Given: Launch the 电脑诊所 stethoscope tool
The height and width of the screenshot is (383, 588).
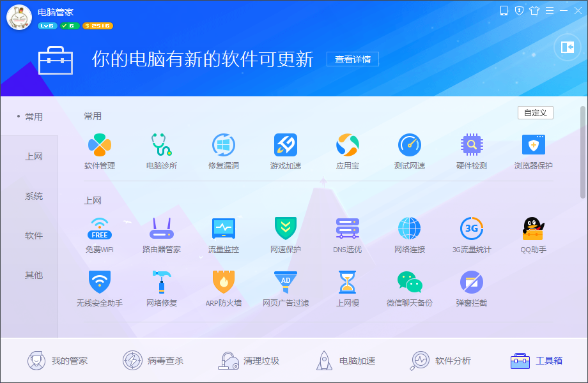Looking at the screenshot, I should (x=161, y=151).
